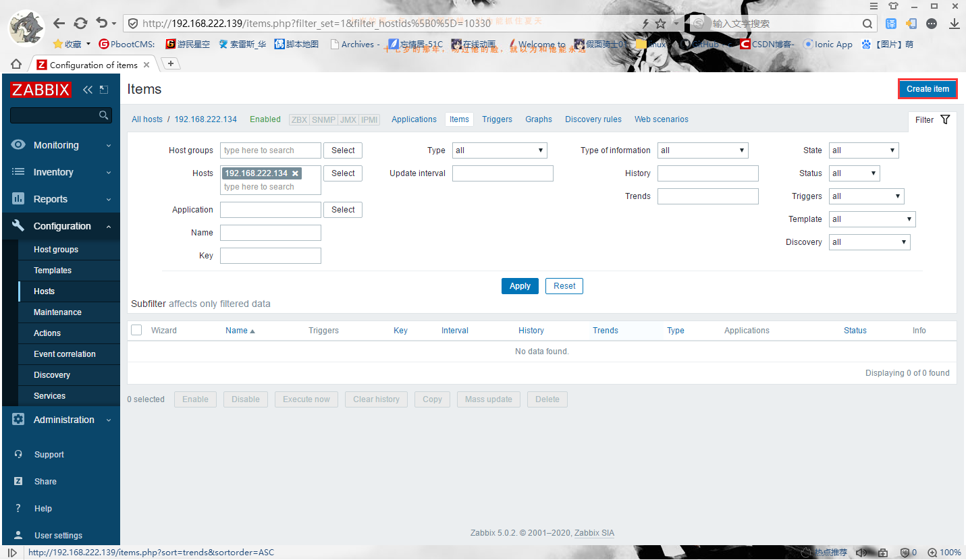Click the mobile sync phone icon
This screenshot has width=966, height=560.
tap(911, 24)
